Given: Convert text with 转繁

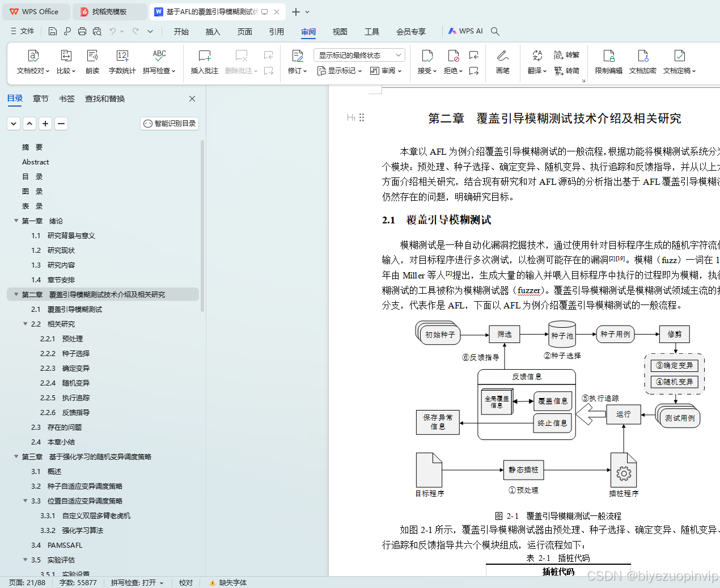Looking at the screenshot, I should coord(567,55).
